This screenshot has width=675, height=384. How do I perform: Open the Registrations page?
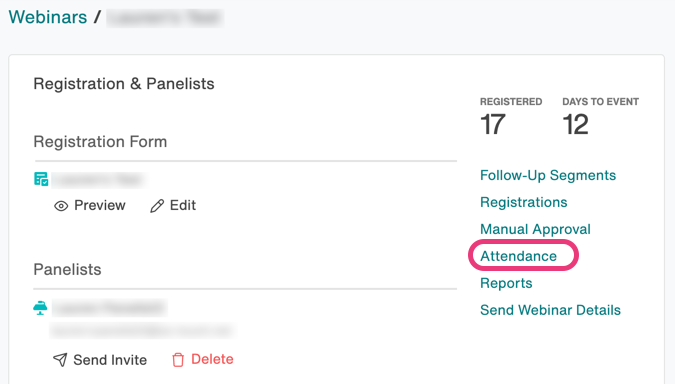(523, 202)
